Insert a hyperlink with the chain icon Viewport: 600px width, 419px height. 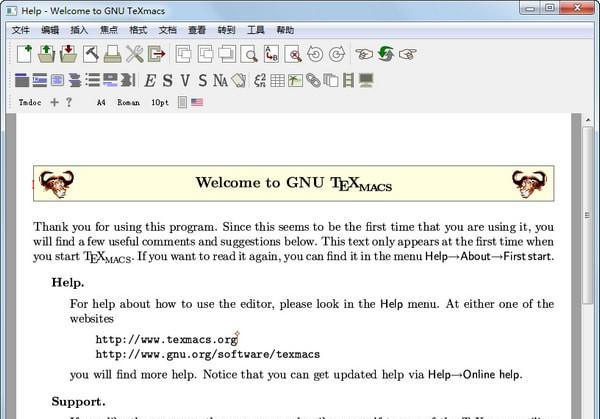(x=313, y=80)
